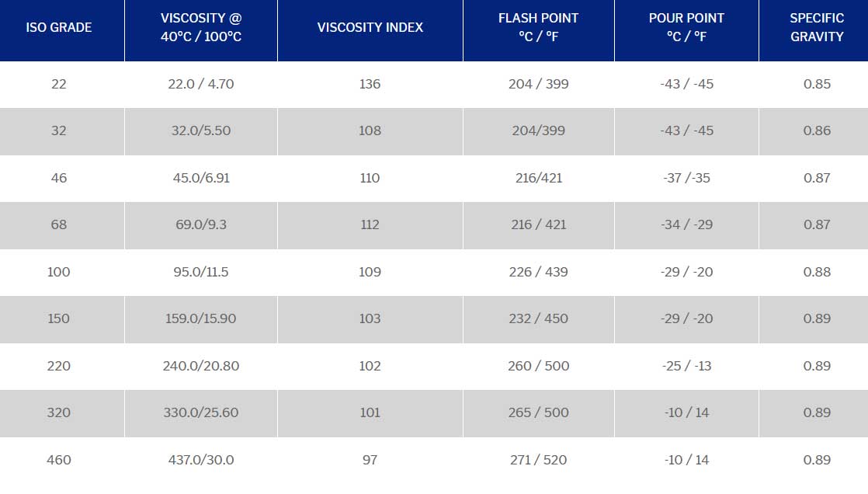Viewport: 868px width, 494px height.
Task: Click the SPECIFIC GRAVITY column header
Action: coord(817,27)
